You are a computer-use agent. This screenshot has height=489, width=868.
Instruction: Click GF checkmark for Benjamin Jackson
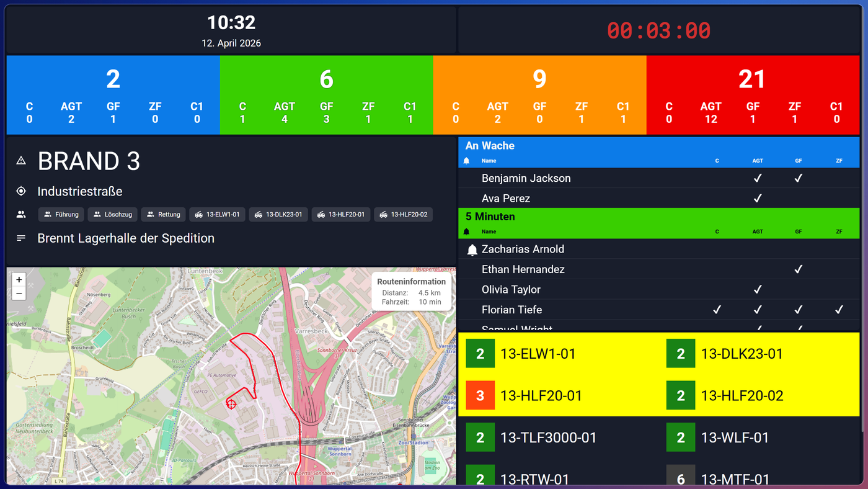click(799, 178)
